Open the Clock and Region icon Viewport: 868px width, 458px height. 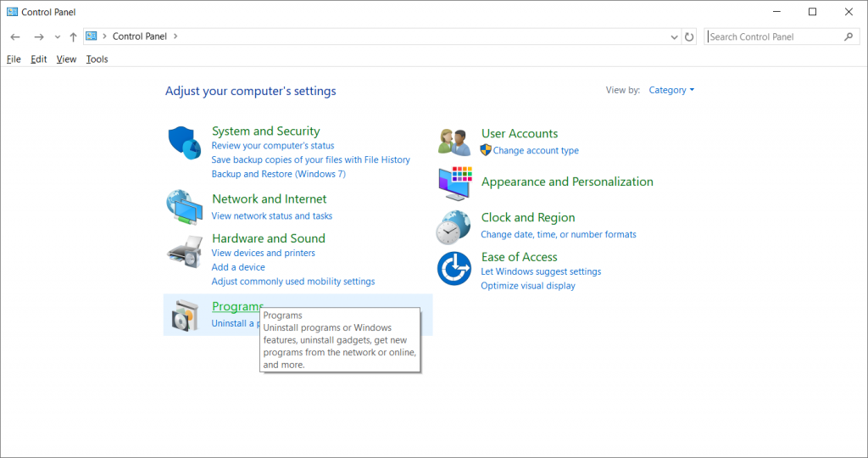pyautogui.click(x=453, y=227)
